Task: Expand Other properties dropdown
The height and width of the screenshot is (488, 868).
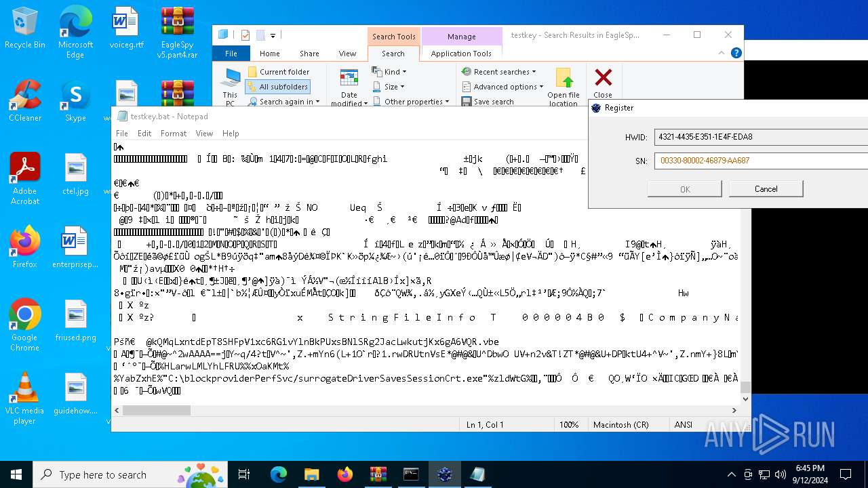Action: tap(410, 102)
